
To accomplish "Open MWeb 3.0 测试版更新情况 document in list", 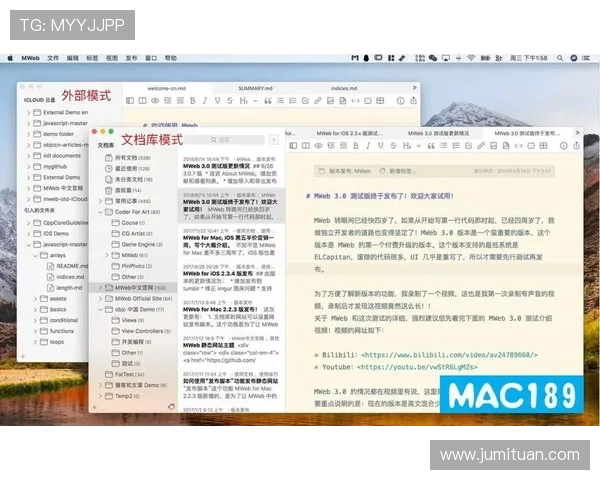I will pos(231,170).
